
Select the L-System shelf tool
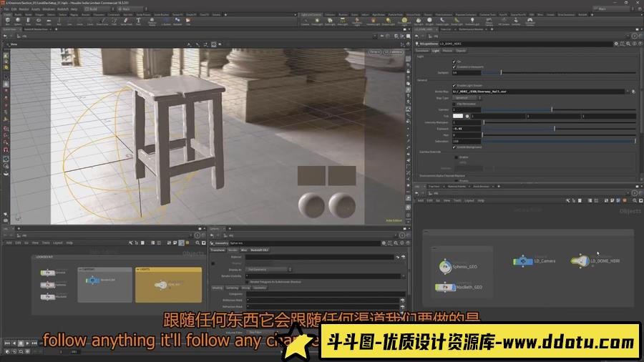click(x=166, y=20)
